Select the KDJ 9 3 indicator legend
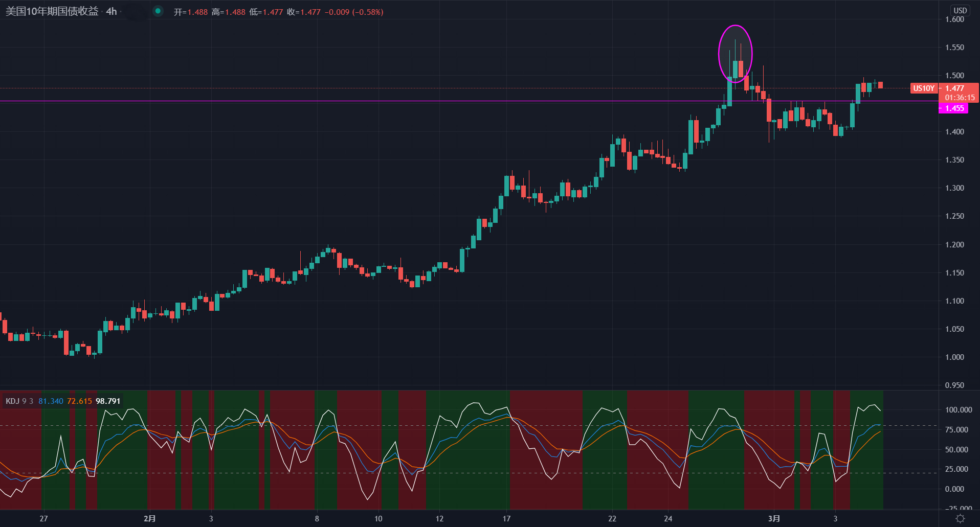Viewport: 980px width, 527px height. click(19, 401)
